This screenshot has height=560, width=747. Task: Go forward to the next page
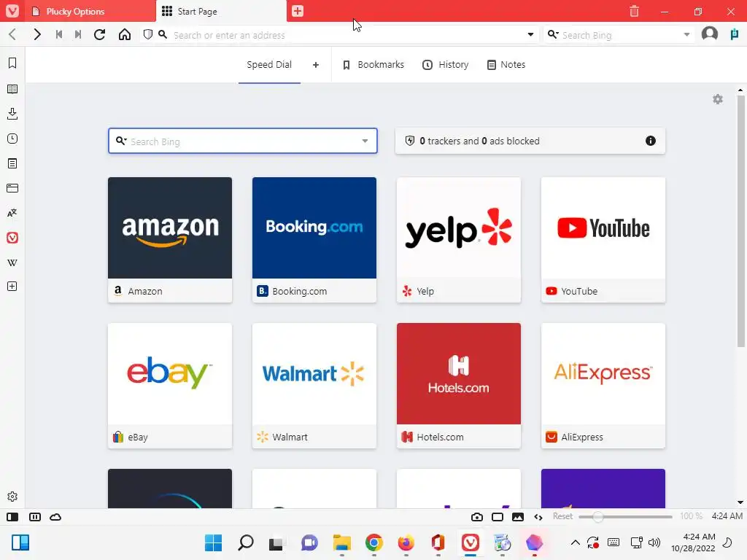[37, 35]
